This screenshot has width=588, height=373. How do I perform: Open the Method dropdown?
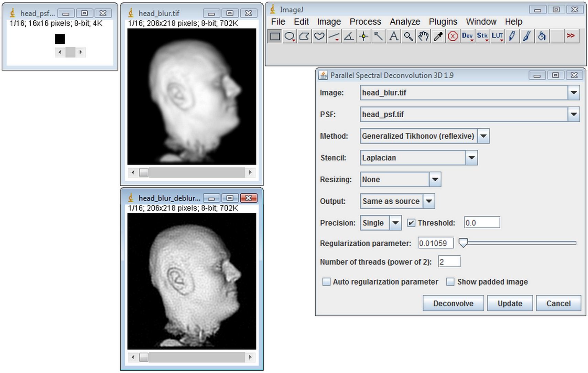(483, 136)
